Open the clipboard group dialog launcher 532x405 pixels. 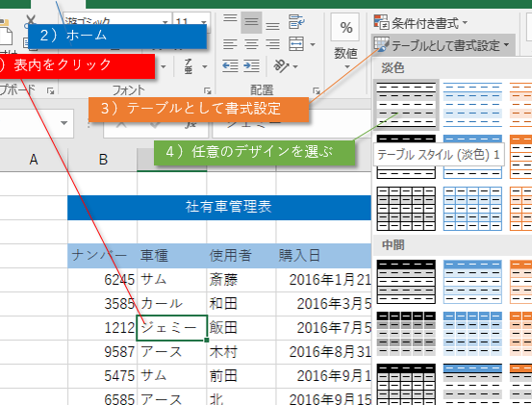click(x=51, y=90)
